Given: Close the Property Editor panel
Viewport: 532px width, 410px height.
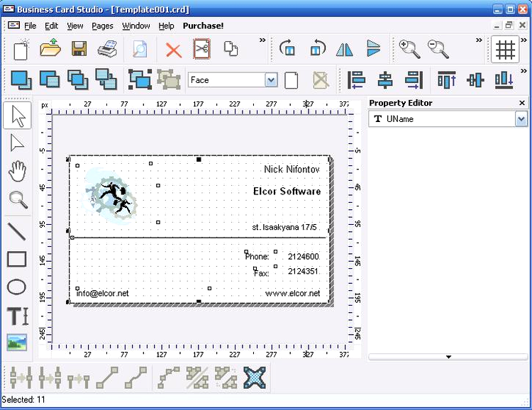Looking at the screenshot, I should pyautogui.click(x=522, y=103).
